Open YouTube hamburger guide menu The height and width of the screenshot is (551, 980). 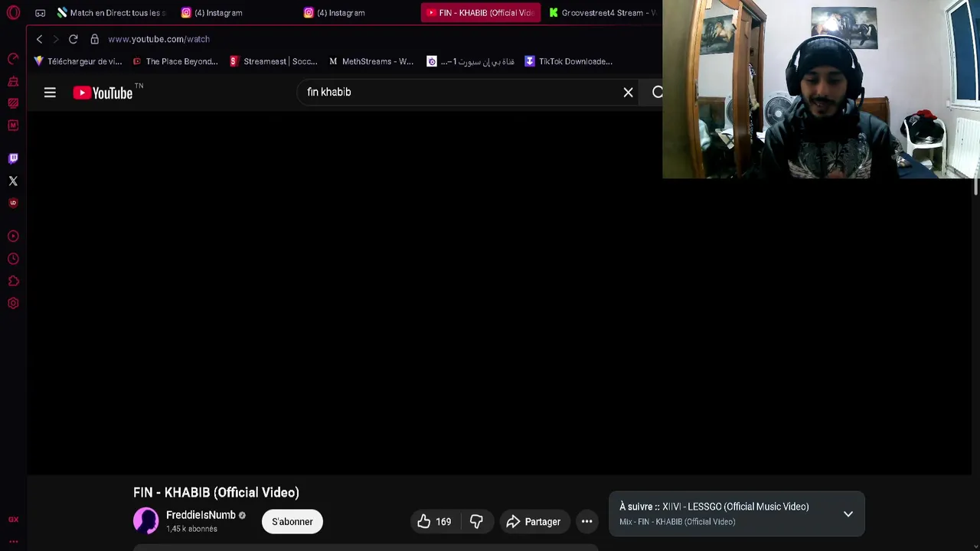50,93
